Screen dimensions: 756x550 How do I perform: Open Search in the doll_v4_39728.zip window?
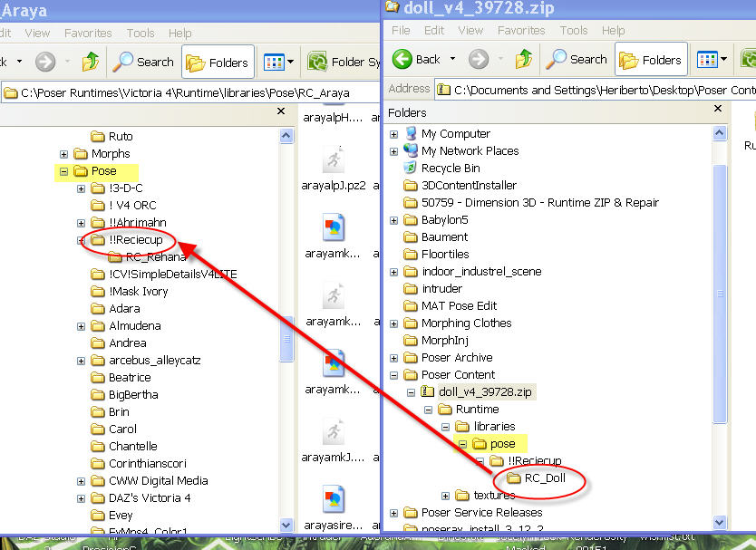(577, 59)
